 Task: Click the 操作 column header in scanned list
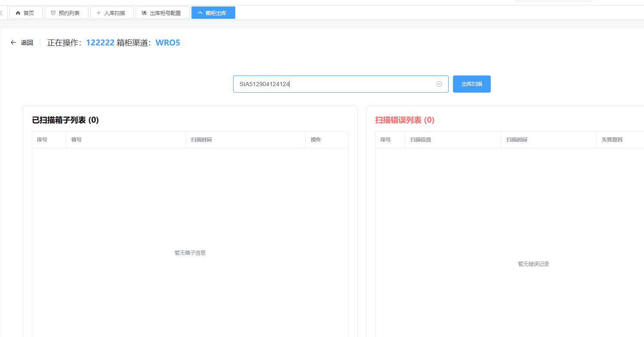coord(316,140)
